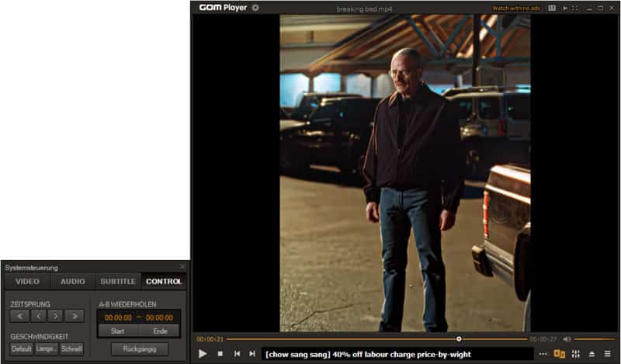The width and height of the screenshot is (621, 364).
Task: Click the eject open-file icon
Action: (592, 354)
